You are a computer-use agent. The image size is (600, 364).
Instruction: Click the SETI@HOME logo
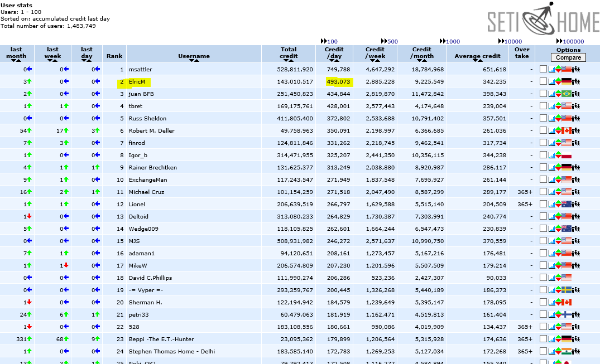pos(543,21)
